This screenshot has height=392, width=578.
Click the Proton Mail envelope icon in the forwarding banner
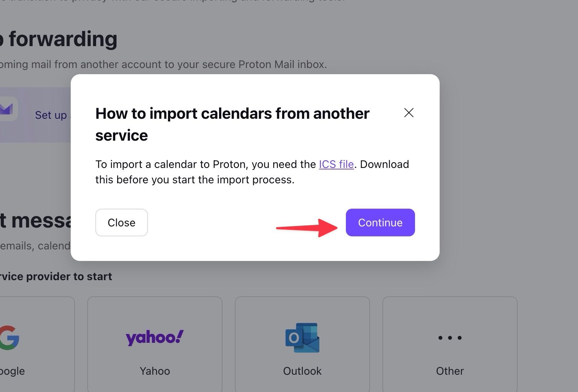[7, 109]
